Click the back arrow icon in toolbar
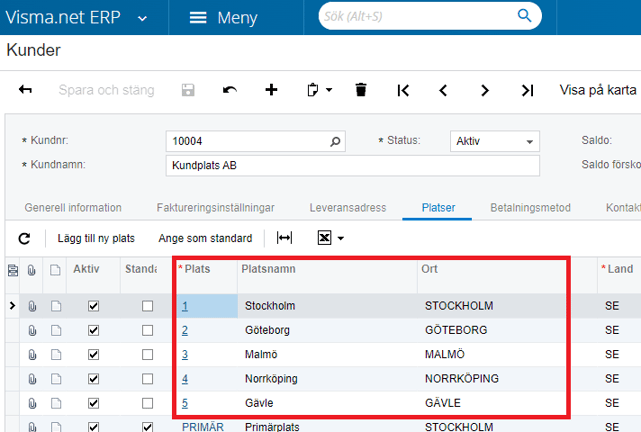Viewport: 641px width, 432px height. pyautogui.click(x=25, y=90)
